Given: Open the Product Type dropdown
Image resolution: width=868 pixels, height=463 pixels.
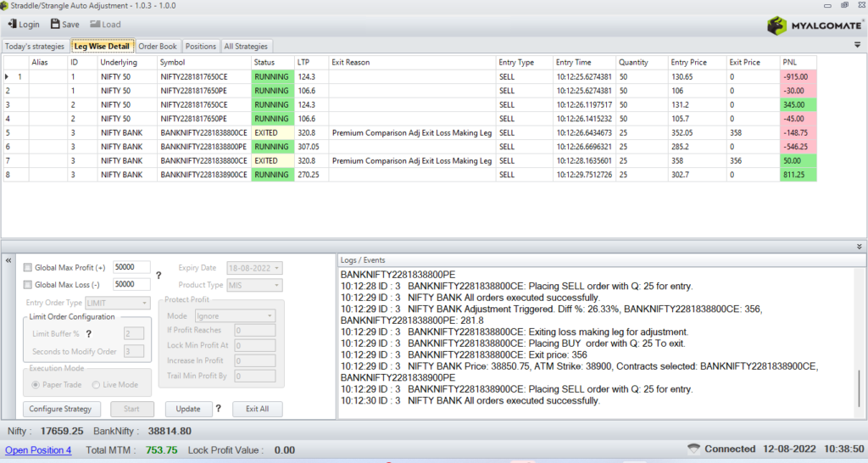Looking at the screenshot, I should [277, 285].
